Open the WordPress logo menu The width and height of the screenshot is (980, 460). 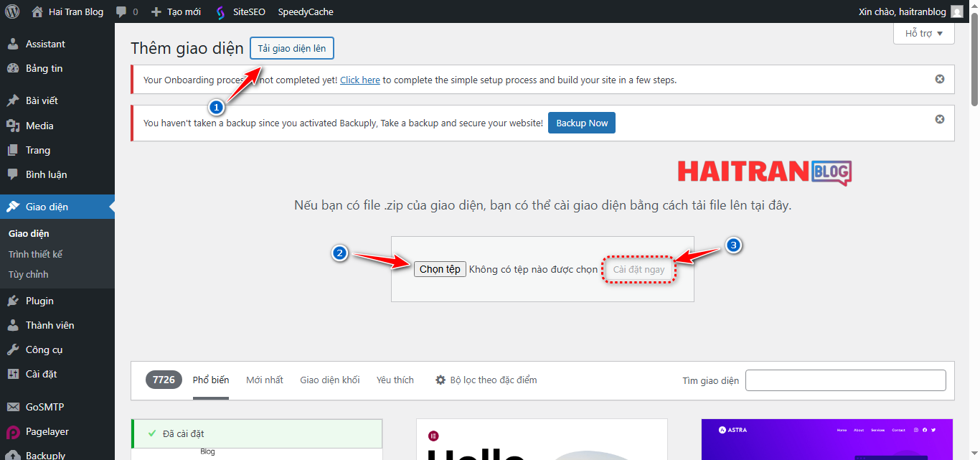11,11
